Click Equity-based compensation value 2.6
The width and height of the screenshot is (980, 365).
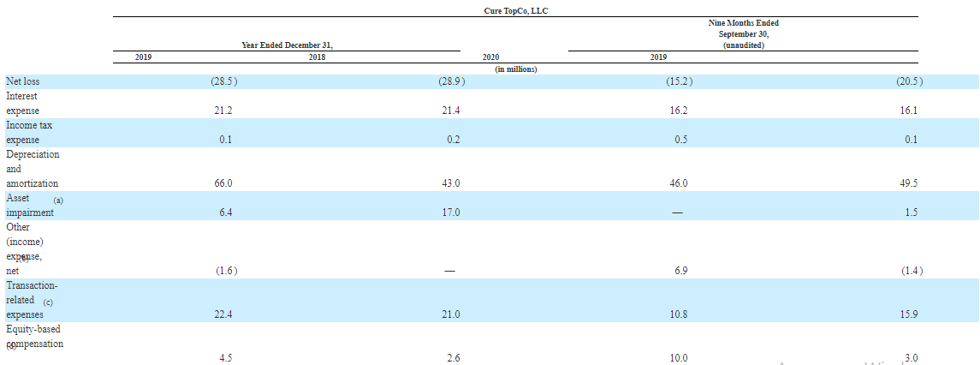coord(454,358)
